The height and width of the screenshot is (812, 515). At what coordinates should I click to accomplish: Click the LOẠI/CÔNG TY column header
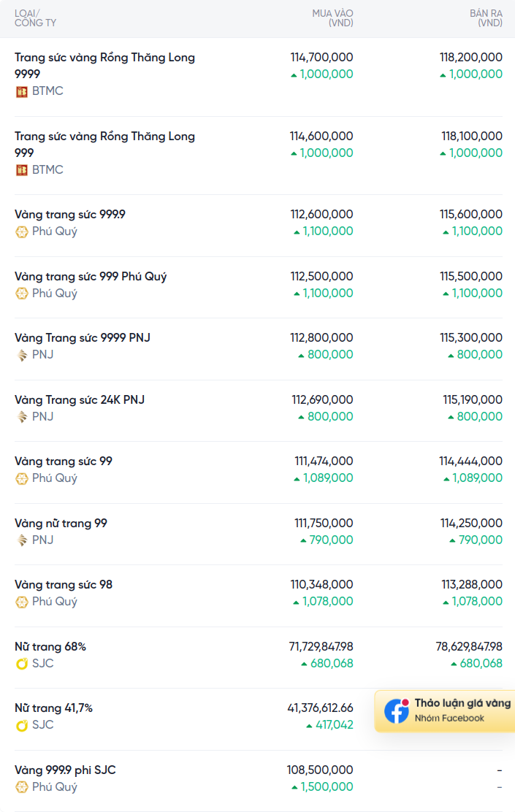point(35,18)
